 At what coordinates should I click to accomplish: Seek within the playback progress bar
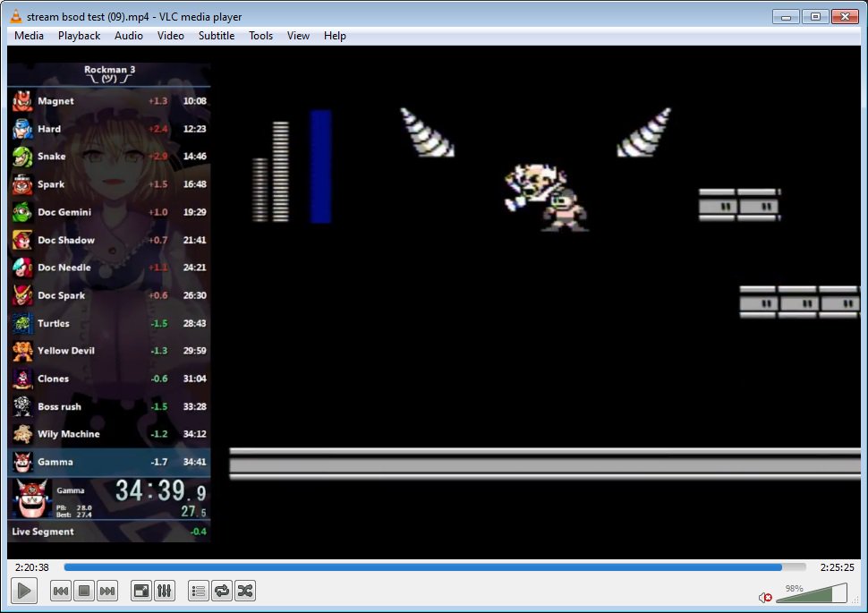[435, 567]
